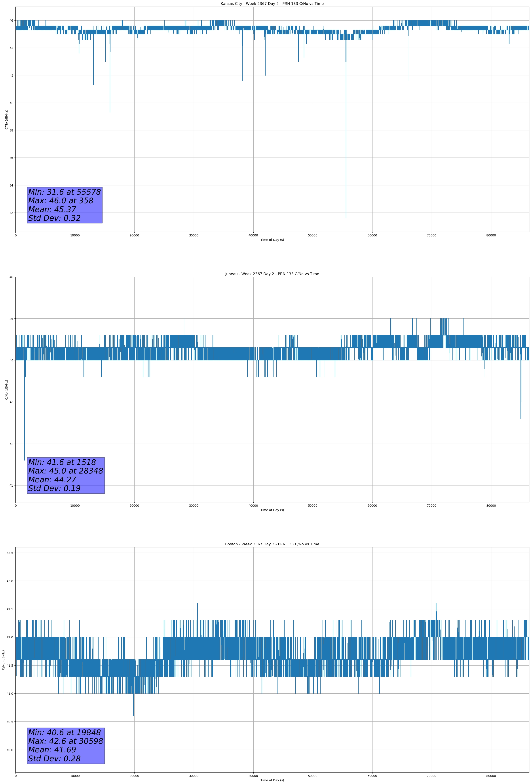Click the Juneau plot y-axis label C/No
This screenshot has width=532, height=784.
(6, 390)
